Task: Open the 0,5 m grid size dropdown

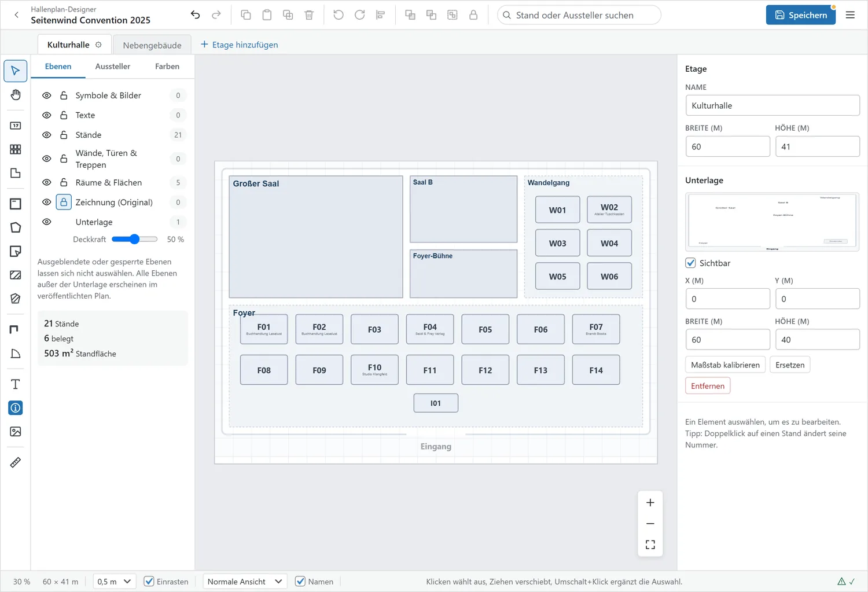Action: click(115, 582)
